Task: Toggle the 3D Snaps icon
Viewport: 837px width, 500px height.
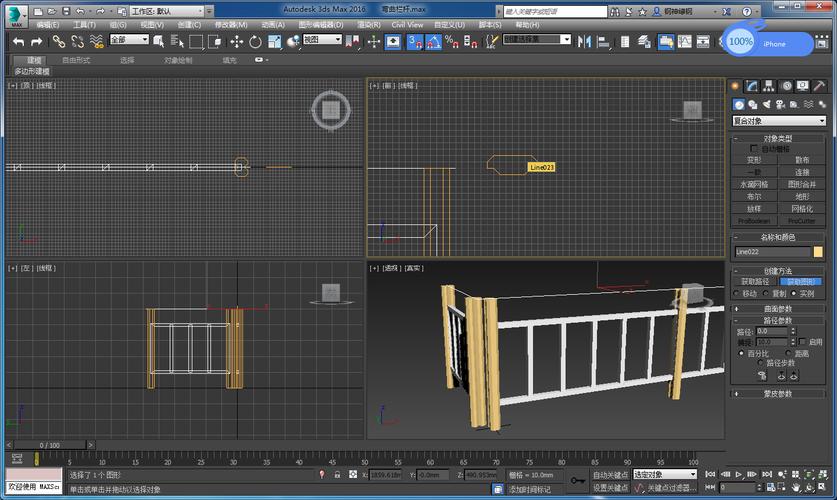Action: [414, 41]
